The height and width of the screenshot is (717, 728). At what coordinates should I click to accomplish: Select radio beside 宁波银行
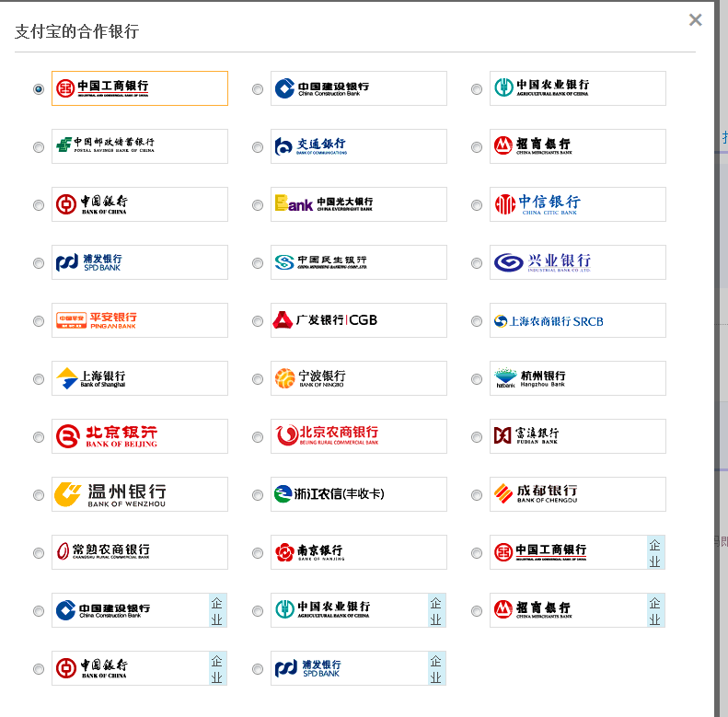click(258, 379)
